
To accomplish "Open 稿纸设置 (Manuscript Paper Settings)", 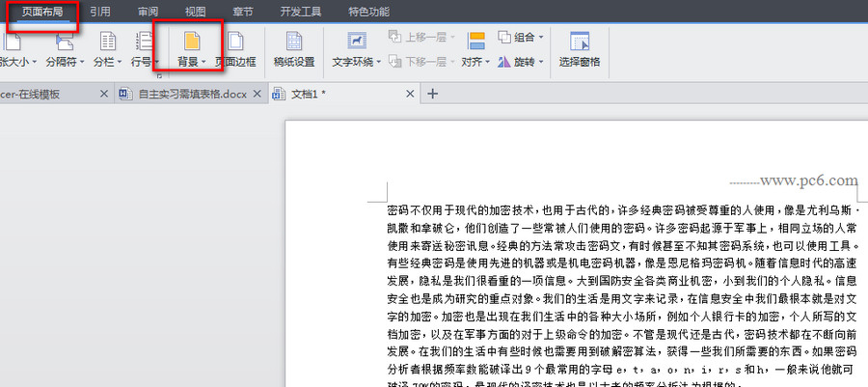I will click(293, 47).
